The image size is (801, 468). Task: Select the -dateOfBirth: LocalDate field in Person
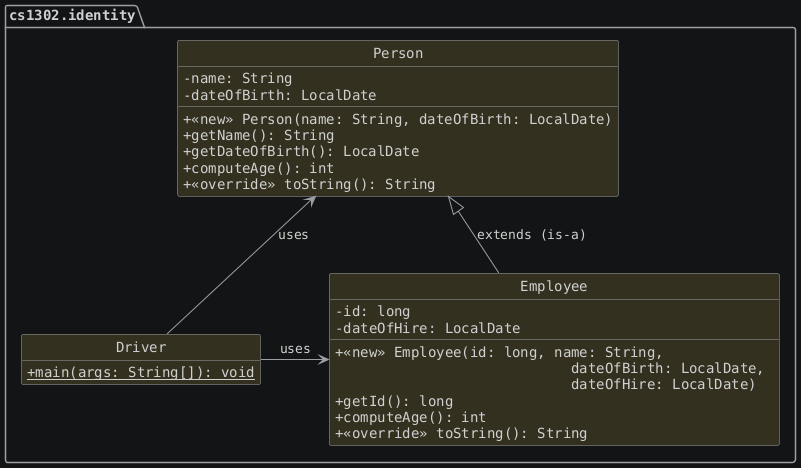point(279,95)
